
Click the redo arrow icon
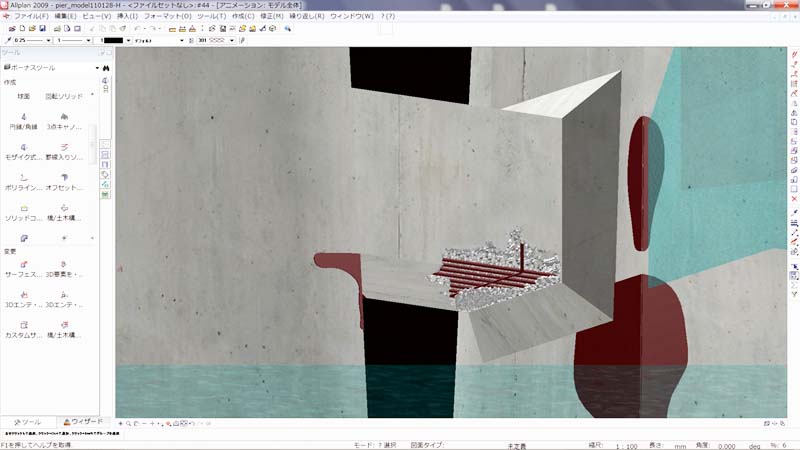point(153,29)
